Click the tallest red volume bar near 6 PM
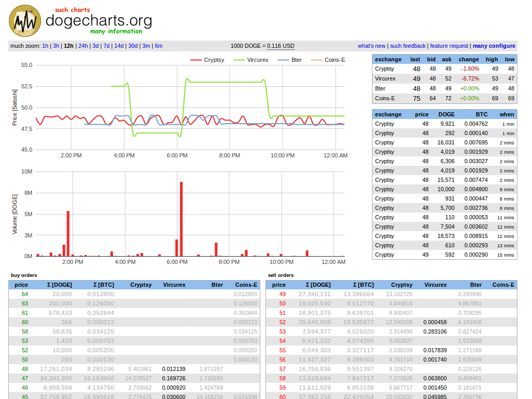 click(x=181, y=219)
